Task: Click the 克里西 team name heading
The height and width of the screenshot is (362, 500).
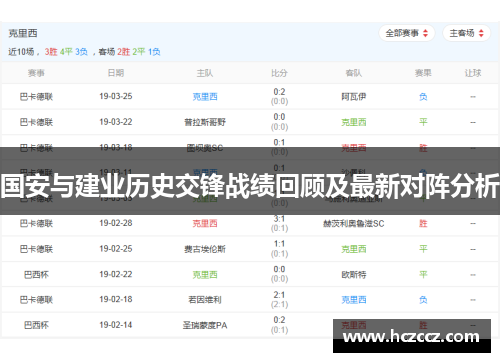Action: [23, 33]
